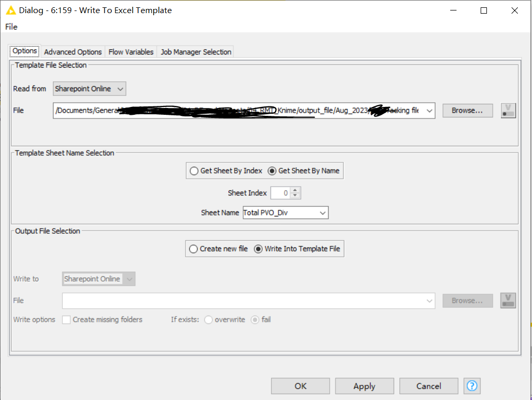The image size is (532, 400).
Task: Open the File menu
Action: click(x=11, y=27)
